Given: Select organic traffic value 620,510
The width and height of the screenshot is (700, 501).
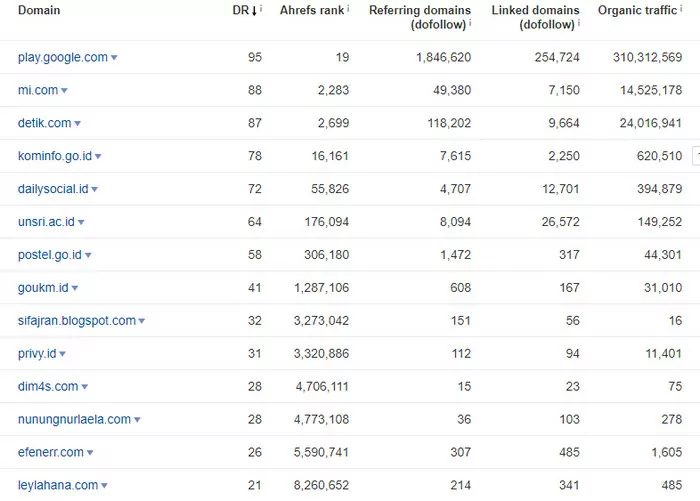Looking at the screenshot, I should pyautogui.click(x=659, y=156).
